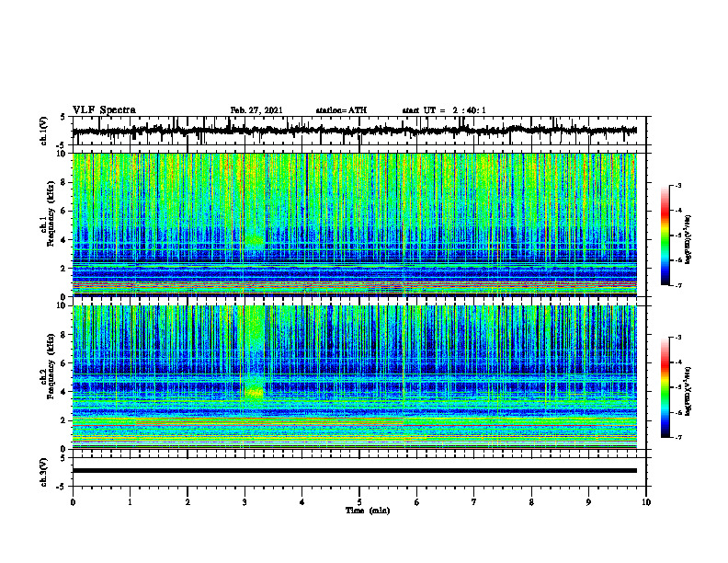The image size is (728, 563).
Task: Click the ch.3 solid black voltage trace
Action: [354, 471]
